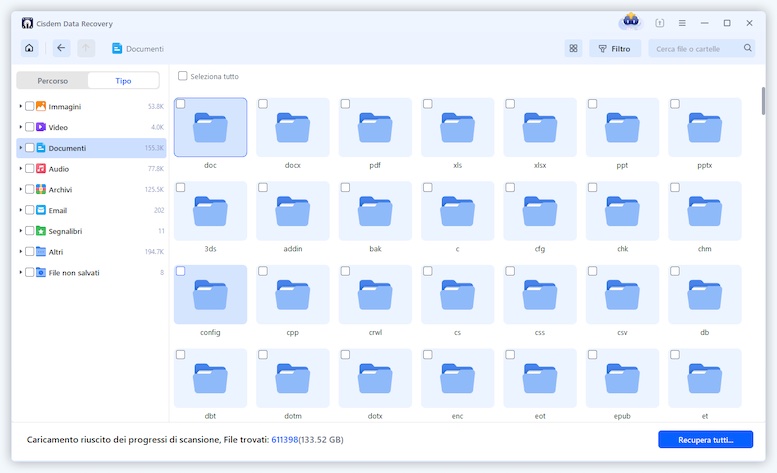777x473 pixels.
Task: Select the Tipo tab
Action: [122, 80]
